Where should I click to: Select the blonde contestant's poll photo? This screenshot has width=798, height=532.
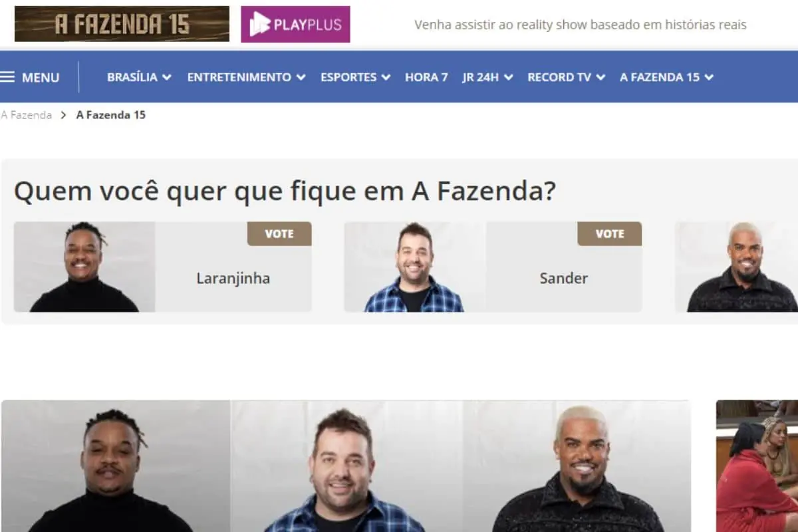[x=736, y=267]
